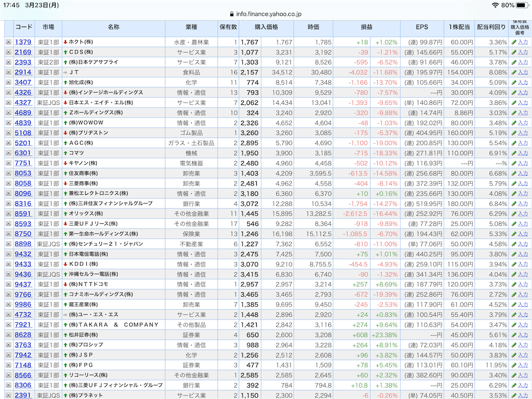Open stock code 4326 link

click(23, 92)
